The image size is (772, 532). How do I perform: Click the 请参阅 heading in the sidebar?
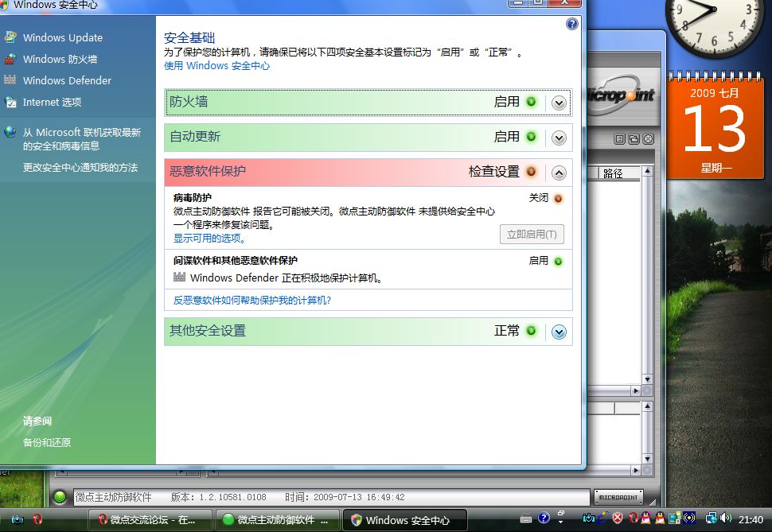pyautogui.click(x=37, y=421)
